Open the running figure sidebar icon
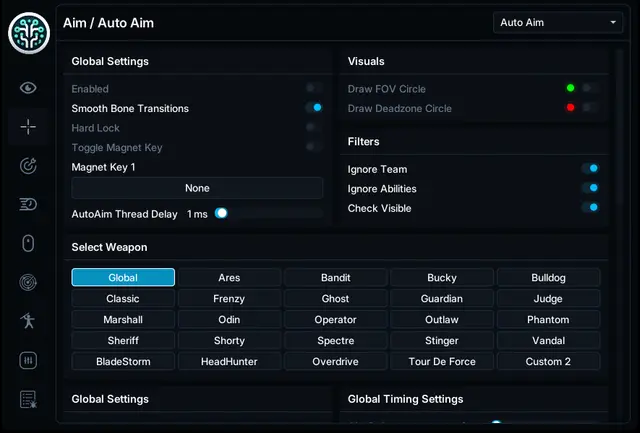 pos(28,321)
